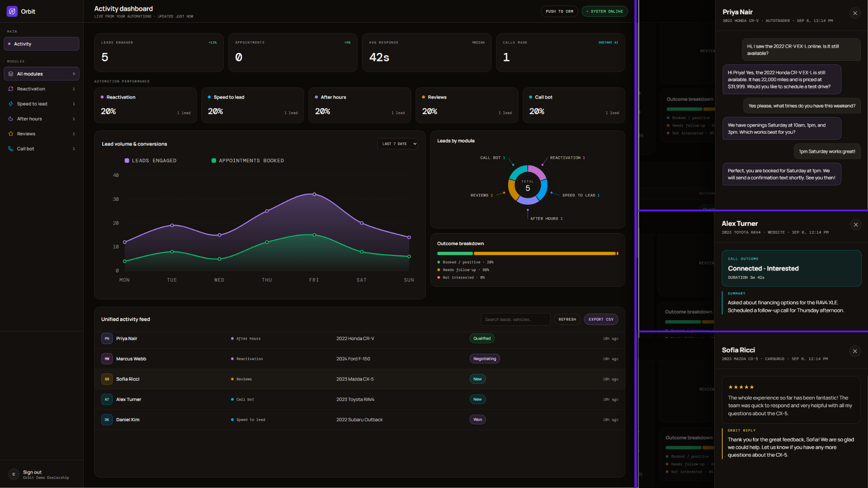868x488 pixels.
Task: Click the Orbit logo icon
Action: 12,11
